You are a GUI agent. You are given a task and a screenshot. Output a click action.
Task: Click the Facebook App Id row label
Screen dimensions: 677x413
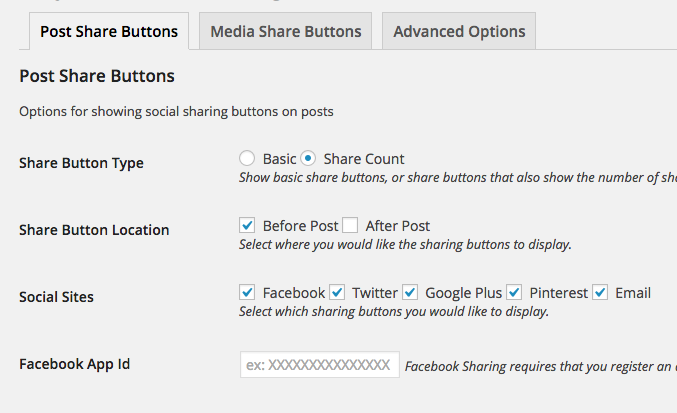[x=75, y=364]
